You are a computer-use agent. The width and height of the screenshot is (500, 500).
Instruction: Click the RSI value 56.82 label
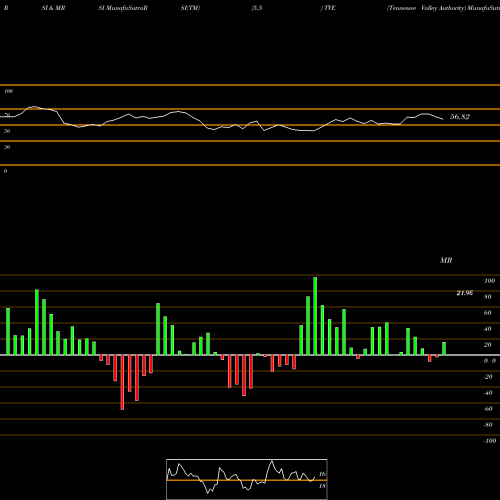point(460,117)
